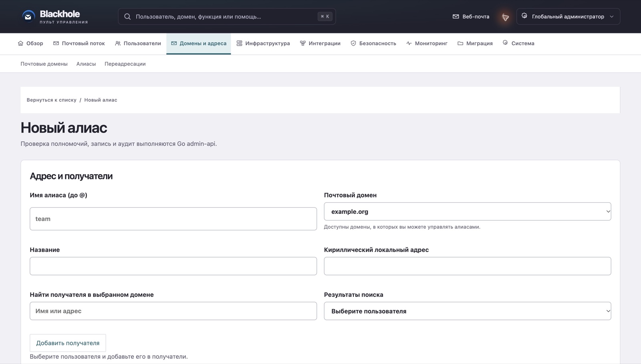Select the Переадресации subtab
The height and width of the screenshot is (364, 641).
point(125,64)
